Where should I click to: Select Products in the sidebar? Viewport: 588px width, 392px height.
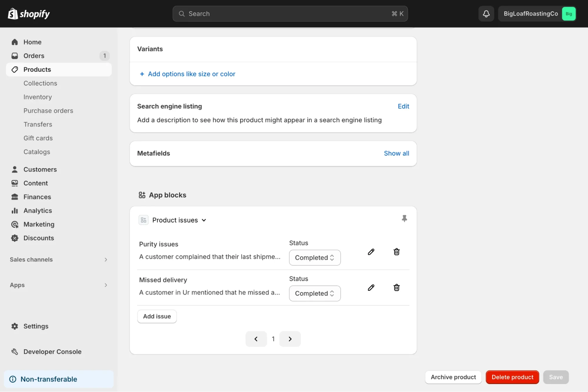coord(36,69)
